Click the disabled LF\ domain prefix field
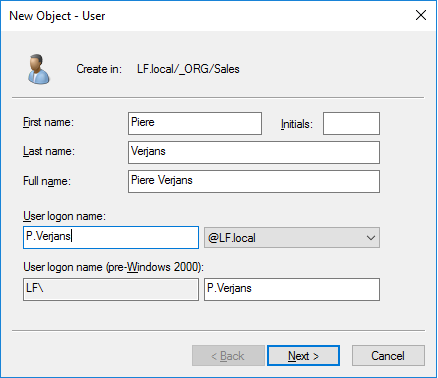The image size is (438, 378). [111, 289]
